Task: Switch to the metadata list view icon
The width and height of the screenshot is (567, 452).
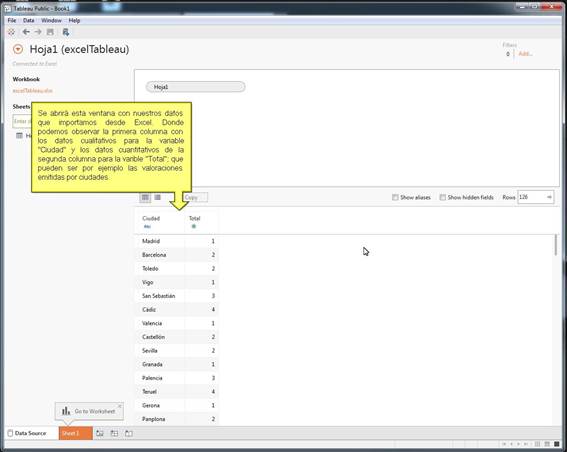Action: tap(158, 197)
